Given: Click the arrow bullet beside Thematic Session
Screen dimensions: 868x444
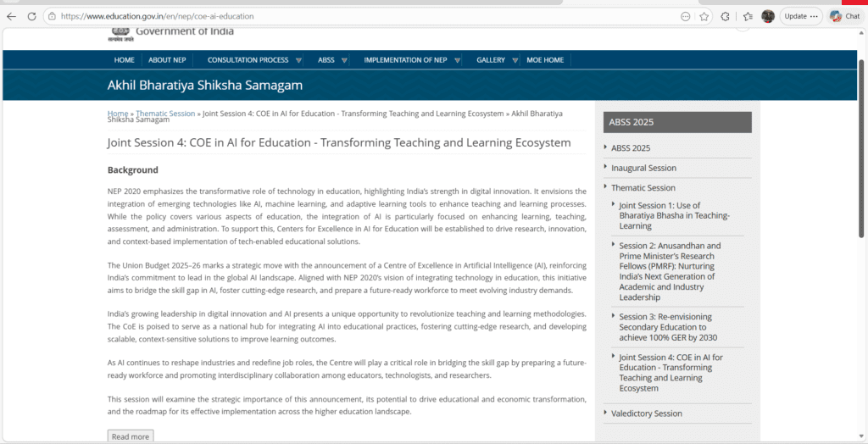Looking at the screenshot, I should (x=605, y=186).
